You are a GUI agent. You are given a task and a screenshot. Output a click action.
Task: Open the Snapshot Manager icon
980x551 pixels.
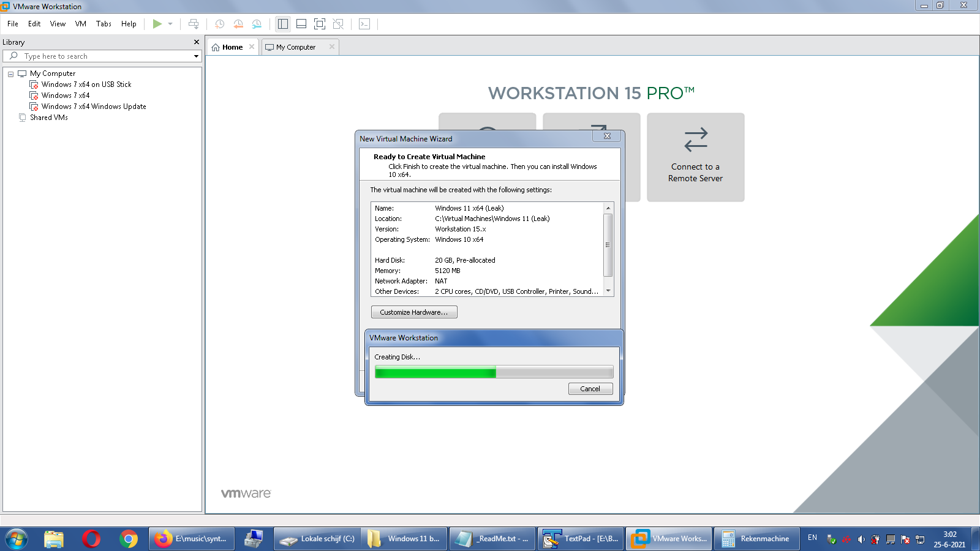tap(257, 24)
